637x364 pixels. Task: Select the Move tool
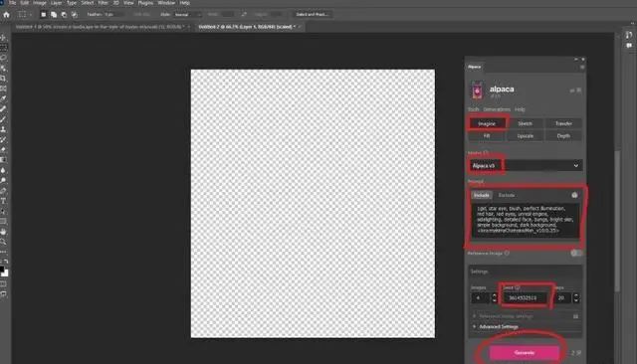3,38
